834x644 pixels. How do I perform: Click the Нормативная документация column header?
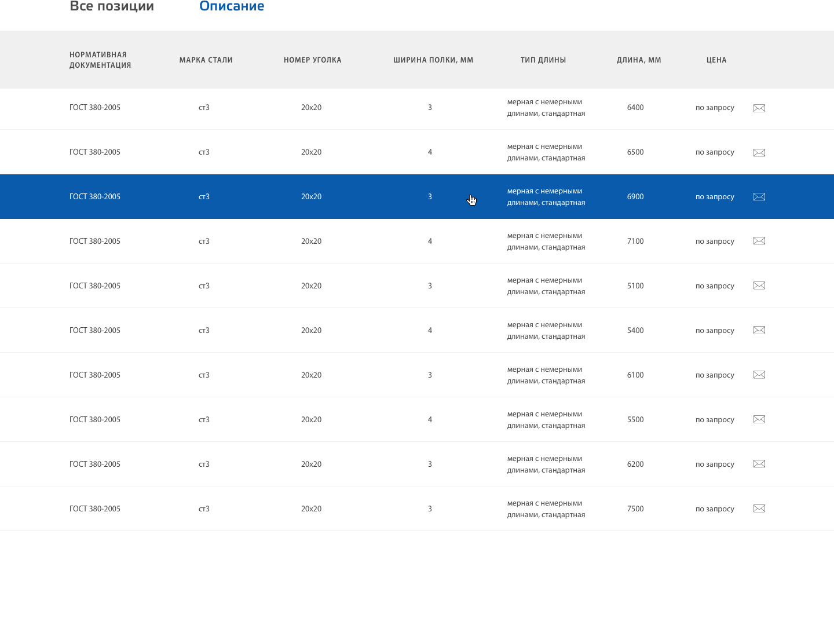(100, 60)
